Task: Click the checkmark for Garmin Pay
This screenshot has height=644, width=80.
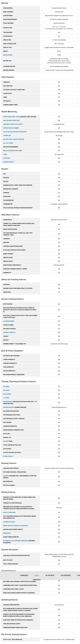Action: (x=59, y=273)
